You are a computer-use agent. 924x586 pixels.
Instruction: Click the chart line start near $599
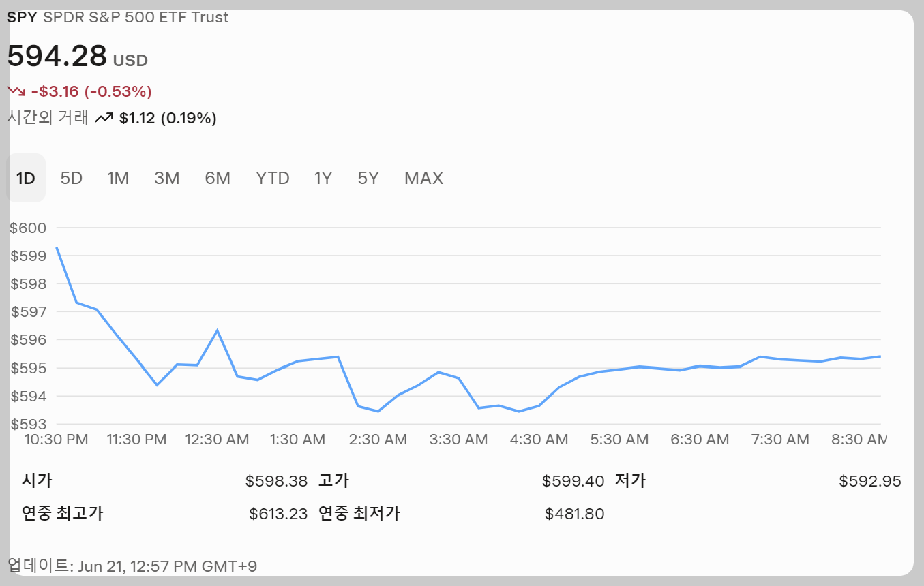(x=57, y=248)
